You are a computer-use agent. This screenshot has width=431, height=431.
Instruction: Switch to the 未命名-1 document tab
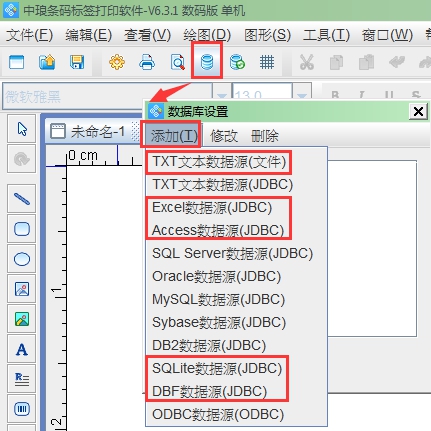coord(89,132)
